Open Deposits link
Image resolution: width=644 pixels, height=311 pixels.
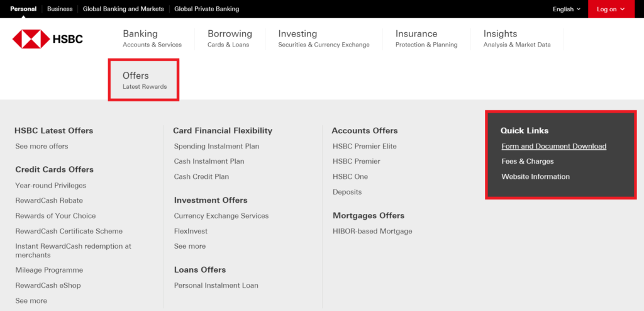(x=347, y=192)
